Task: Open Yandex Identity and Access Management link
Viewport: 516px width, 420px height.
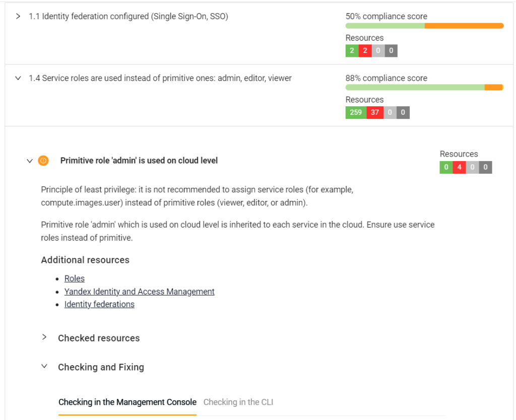Action: click(x=139, y=292)
